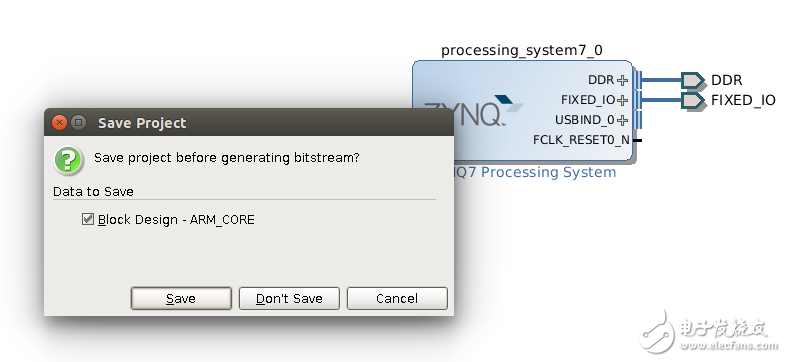
Task: Select the DDR connection wire
Action: pos(662,80)
